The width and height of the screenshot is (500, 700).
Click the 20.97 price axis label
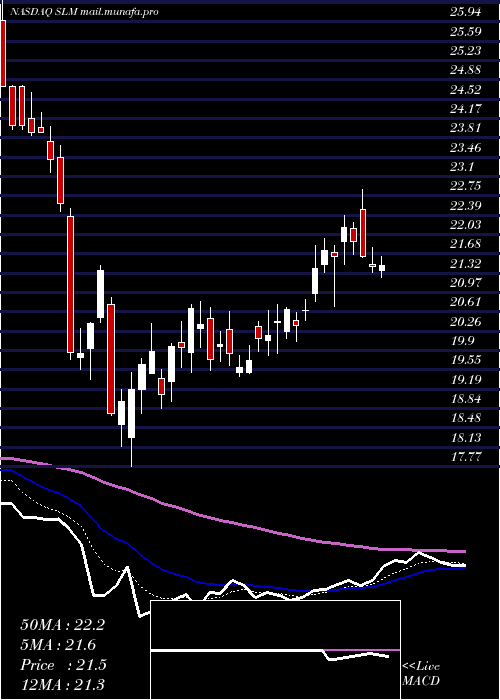(x=466, y=283)
